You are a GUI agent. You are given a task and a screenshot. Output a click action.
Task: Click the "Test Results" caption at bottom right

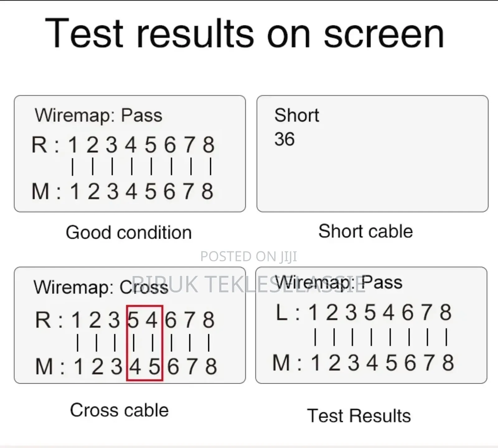359,416
